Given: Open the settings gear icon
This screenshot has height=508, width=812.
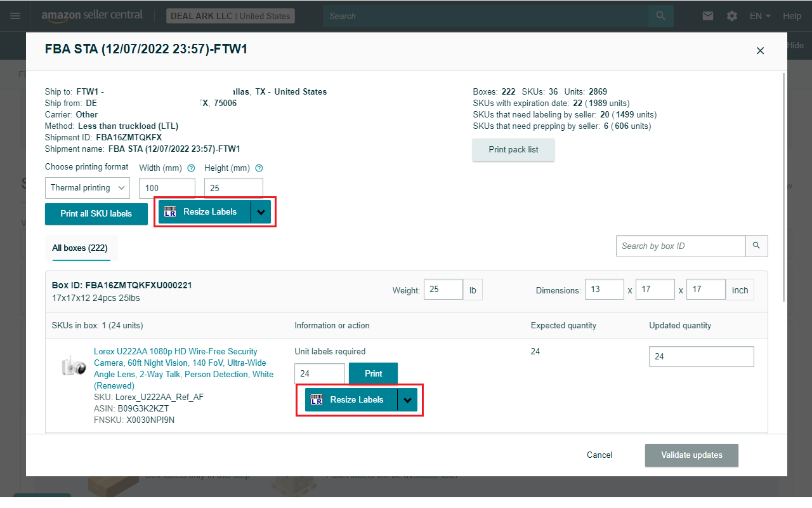Looking at the screenshot, I should tap(732, 16).
